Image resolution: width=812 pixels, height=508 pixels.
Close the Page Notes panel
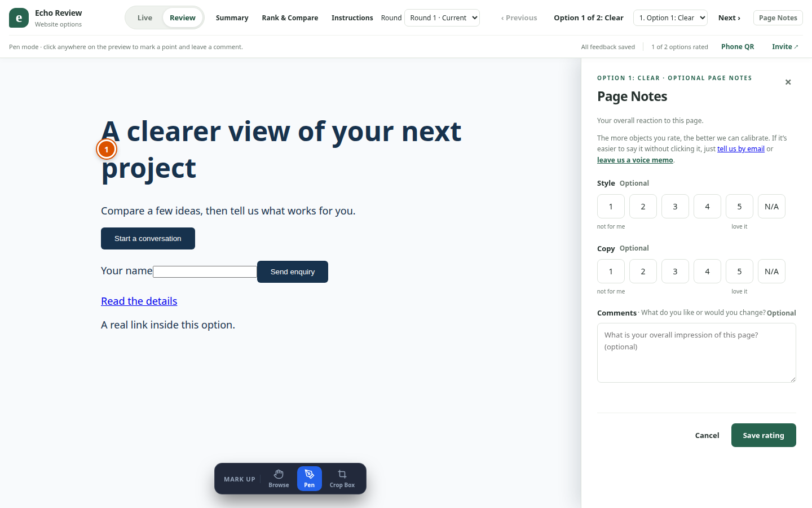(788, 82)
